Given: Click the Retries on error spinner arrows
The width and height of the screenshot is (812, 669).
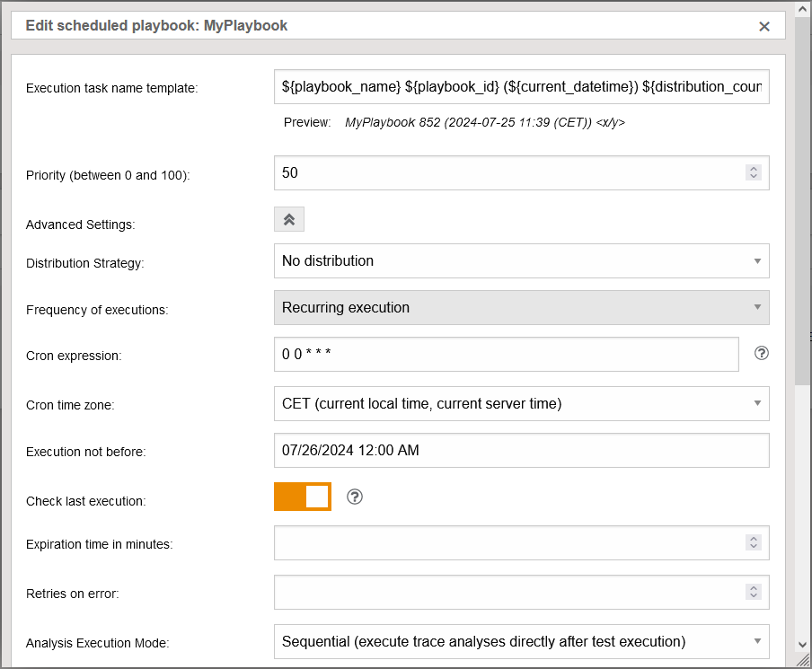Looking at the screenshot, I should click(754, 592).
